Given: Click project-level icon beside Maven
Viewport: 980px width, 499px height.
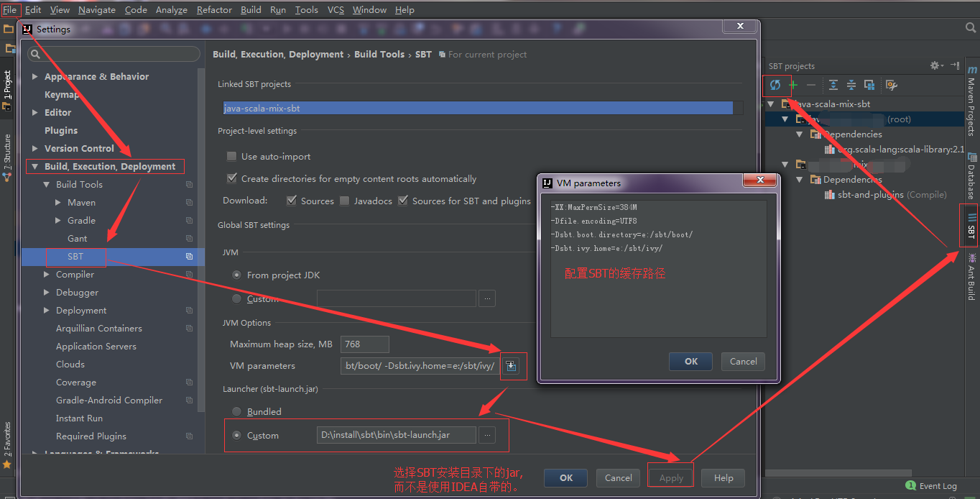Looking at the screenshot, I should coord(189,203).
